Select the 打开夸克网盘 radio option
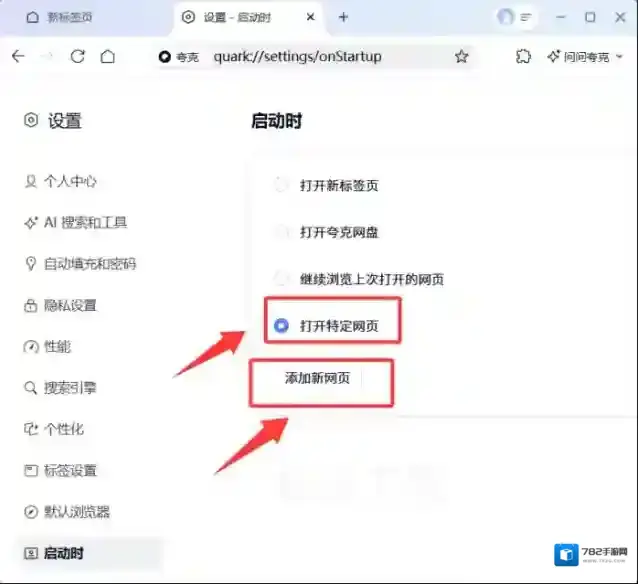 pos(281,232)
